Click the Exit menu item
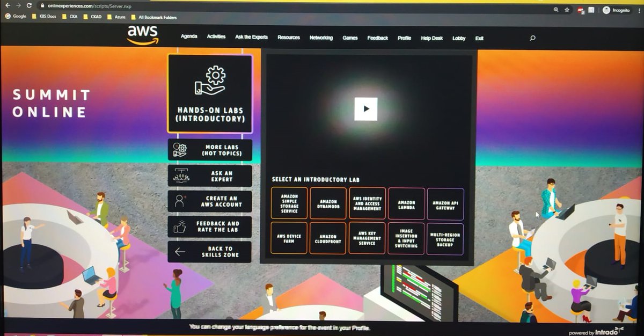The width and height of the screenshot is (644, 336). tap(479, 39)
